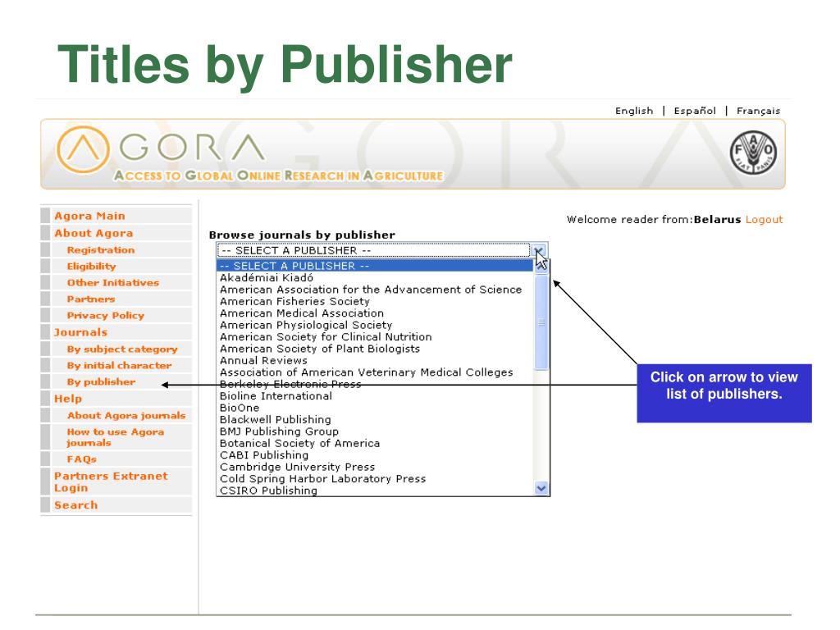Open Search in sidebar
The width and height of the screenshot is (840, 630).
tap(75, 505)
